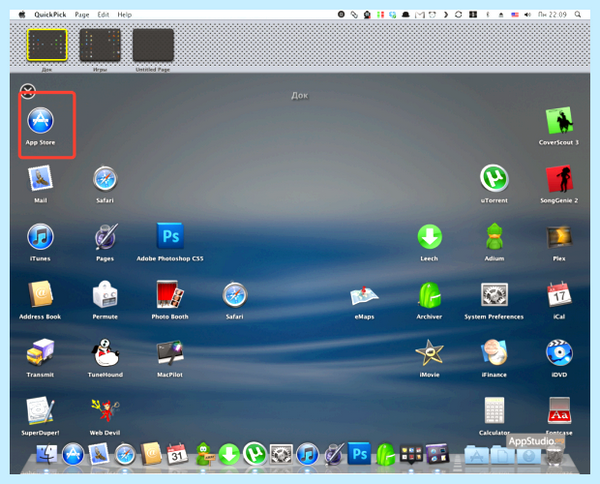Image resolution: width=600 pixels, height=484 pixels.
Task: Open the Photo Booth icon
Action: [170, 295]
